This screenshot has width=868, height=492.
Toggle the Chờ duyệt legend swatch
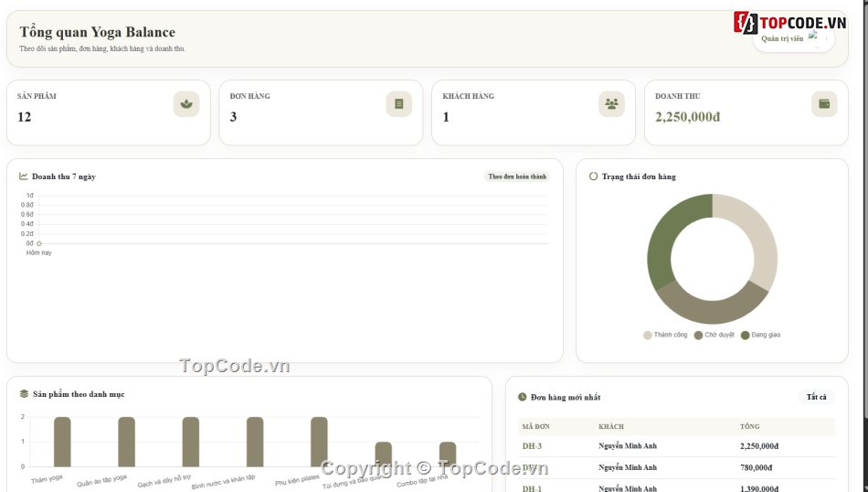698,336
